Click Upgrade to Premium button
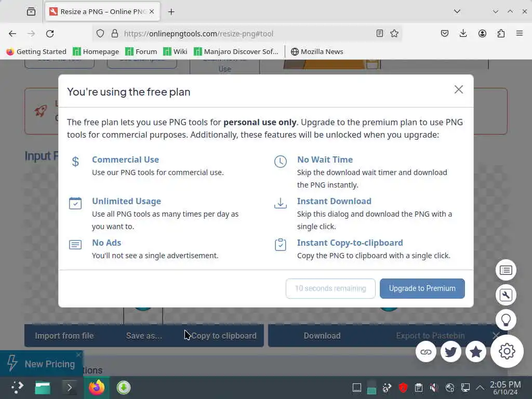This screenshot has width=532, height=399. [422, 288]
